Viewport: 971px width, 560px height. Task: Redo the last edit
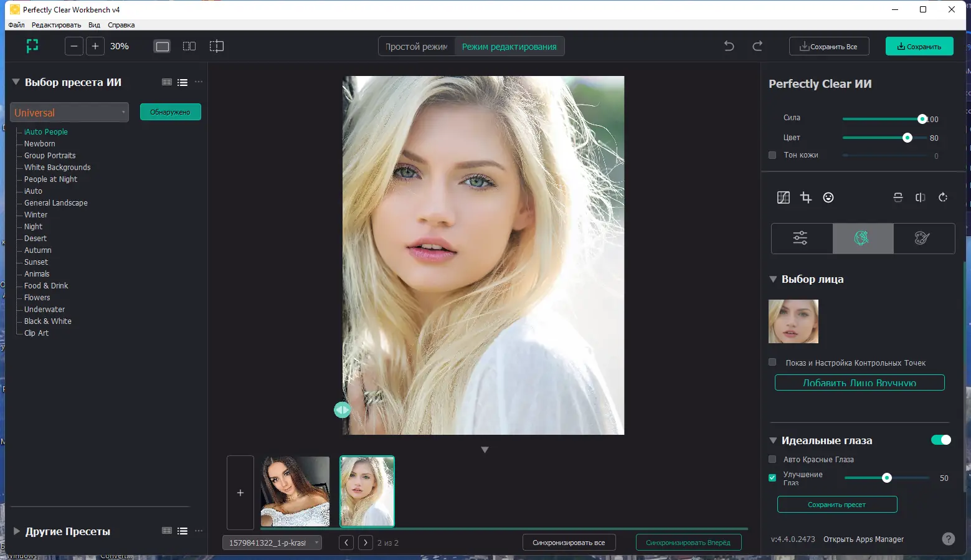(x=757, y=46)
